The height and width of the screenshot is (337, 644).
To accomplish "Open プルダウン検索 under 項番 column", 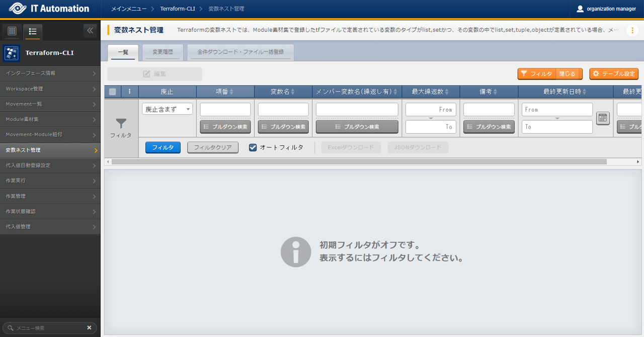I will point(225,127).
